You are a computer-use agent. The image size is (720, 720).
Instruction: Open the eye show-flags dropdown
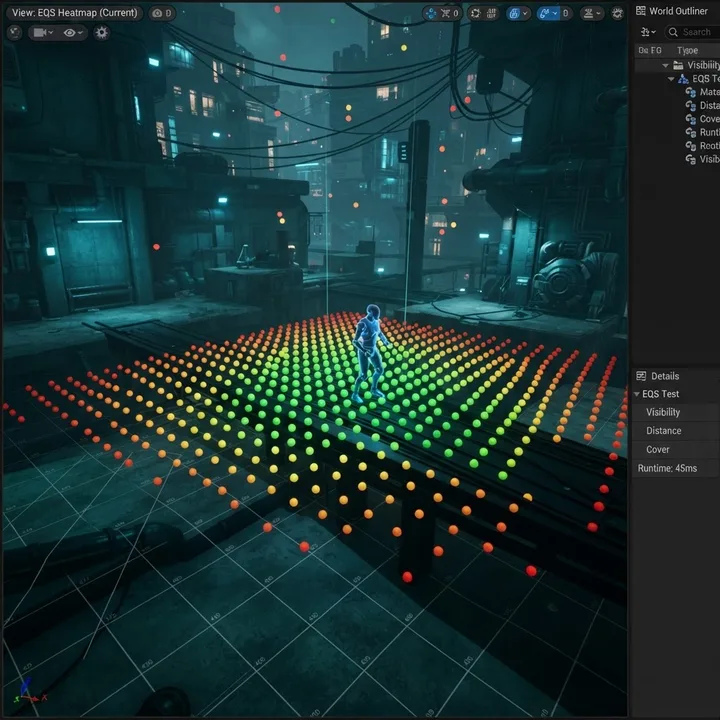(x=73, y=33)
